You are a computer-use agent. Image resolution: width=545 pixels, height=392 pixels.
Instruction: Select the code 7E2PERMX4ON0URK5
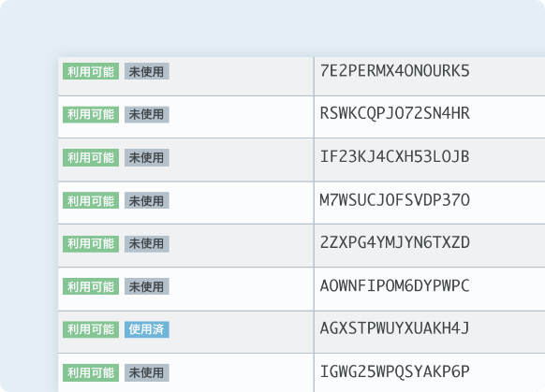[x=395, y=71]
